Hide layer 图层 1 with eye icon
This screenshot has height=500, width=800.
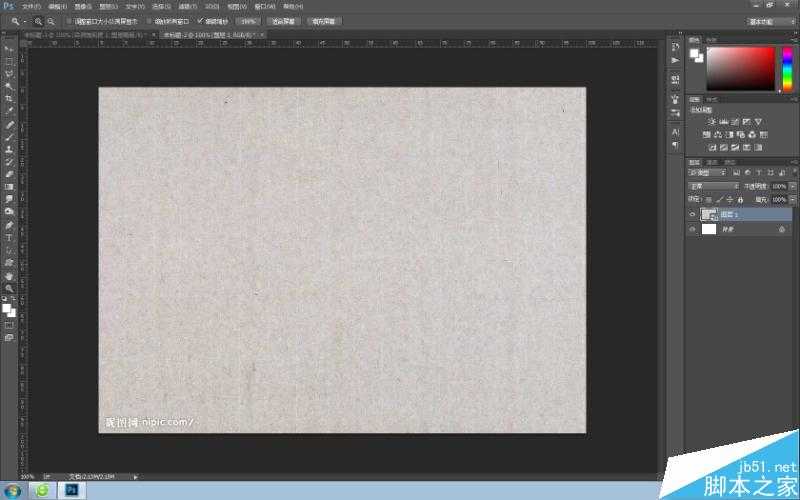click(x=692, y=214)
